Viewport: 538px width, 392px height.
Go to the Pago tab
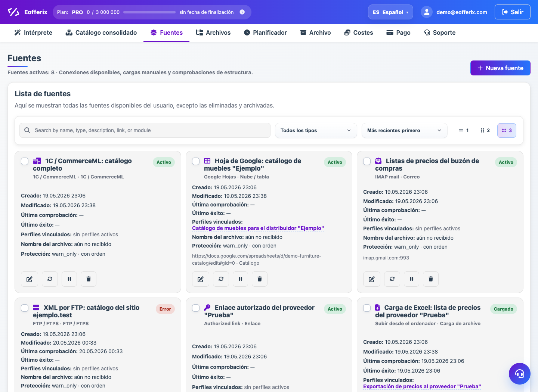click(x=398, y=32)
